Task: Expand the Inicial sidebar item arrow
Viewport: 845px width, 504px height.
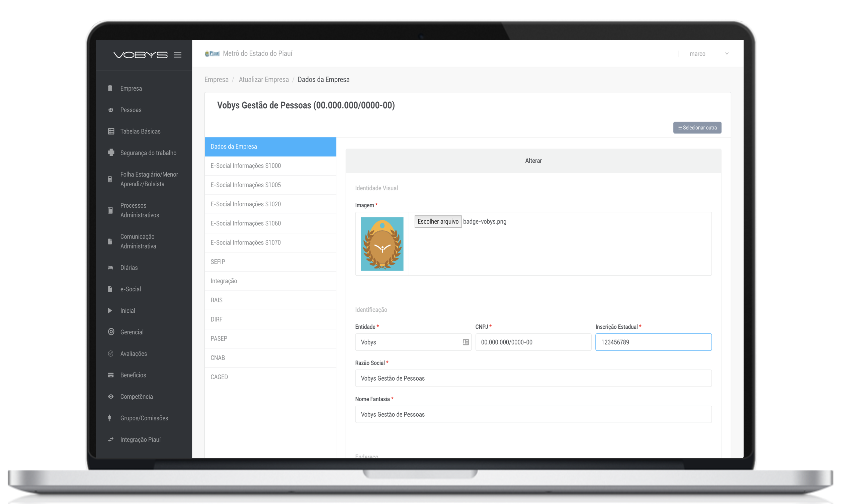Action: point(110,310)
